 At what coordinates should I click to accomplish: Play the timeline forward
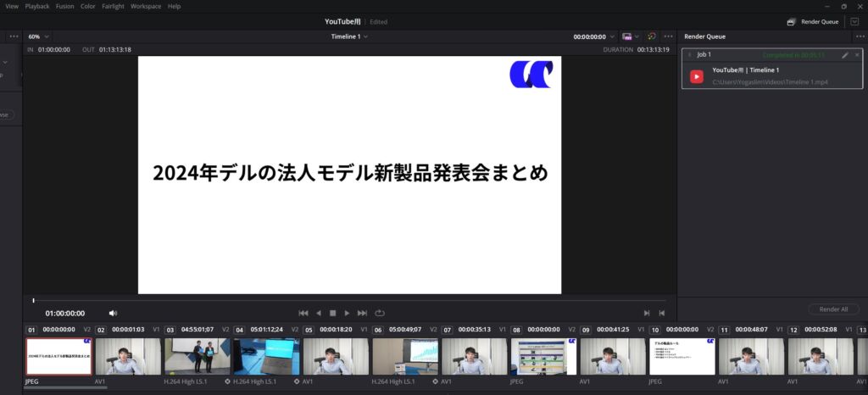347,313
